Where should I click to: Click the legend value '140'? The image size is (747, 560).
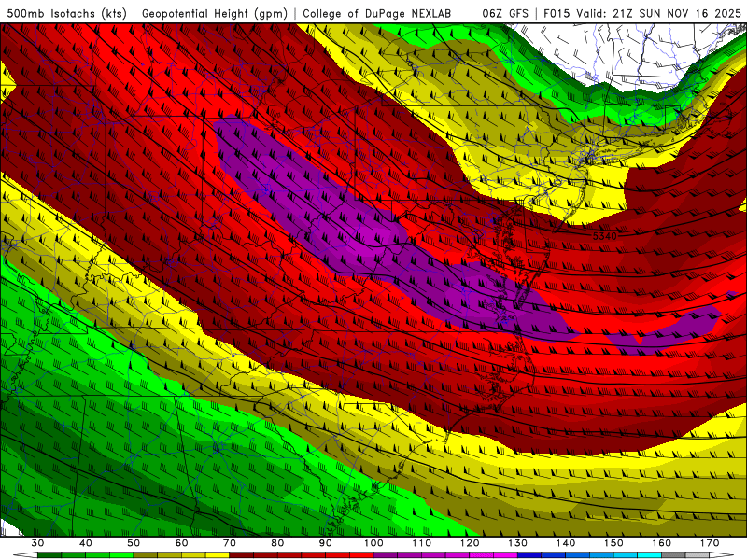566,543
